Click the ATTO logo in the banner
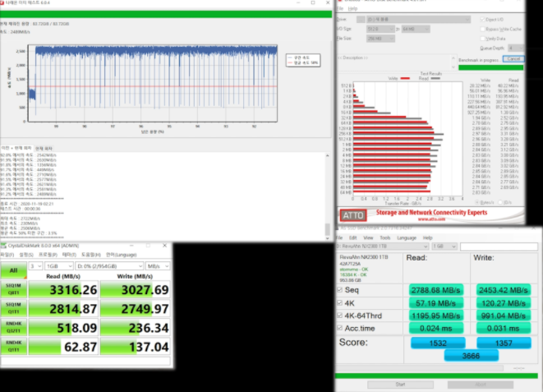The width and height of the screenshot is (543, 392). pyautogui.click(x=353, y=215)
